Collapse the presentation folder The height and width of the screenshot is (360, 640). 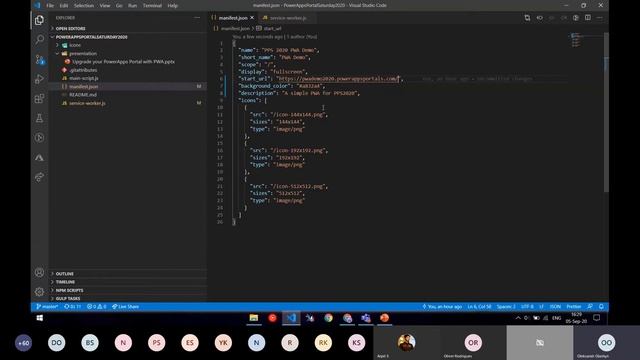tap(83, 53)
